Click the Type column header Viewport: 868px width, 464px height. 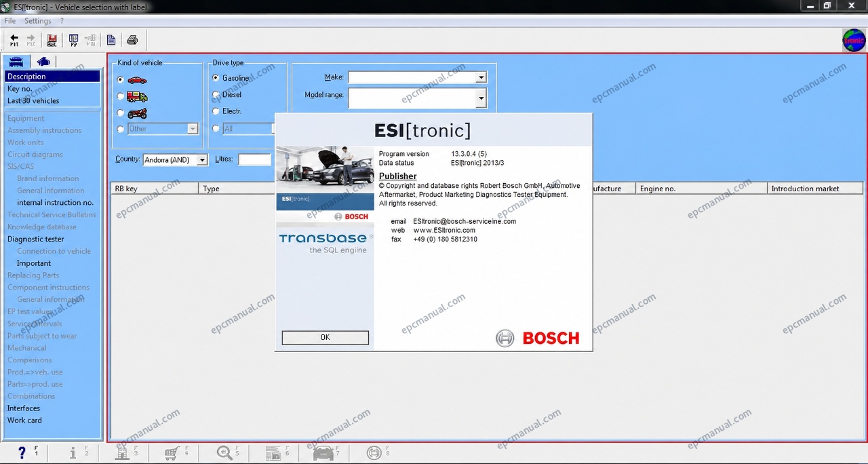(237, 189)
